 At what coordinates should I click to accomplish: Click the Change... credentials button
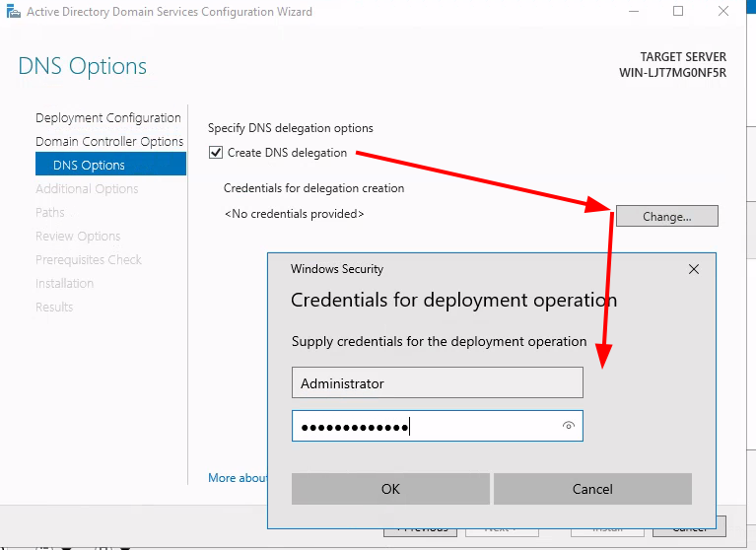pos(667,217)
